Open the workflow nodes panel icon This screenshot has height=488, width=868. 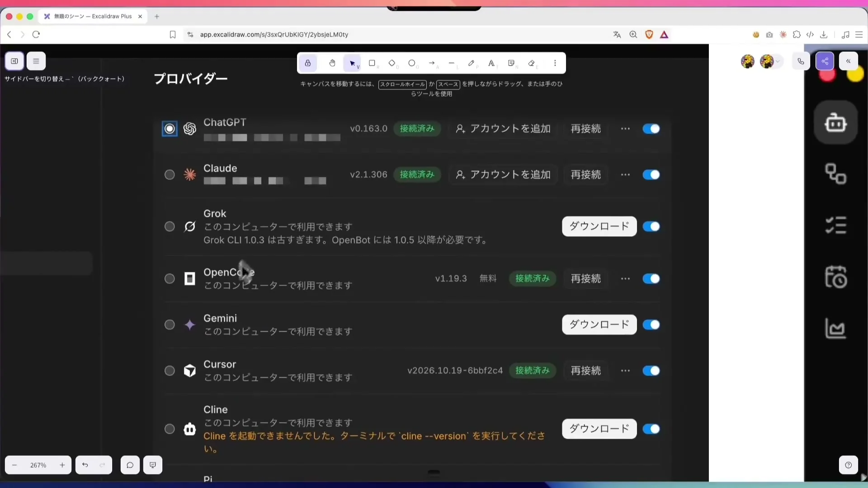point(835,174)
